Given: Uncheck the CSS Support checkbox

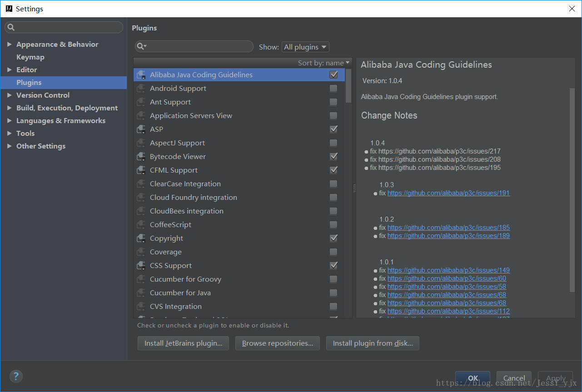Looking at the screenshot, I should pos(333,265).
